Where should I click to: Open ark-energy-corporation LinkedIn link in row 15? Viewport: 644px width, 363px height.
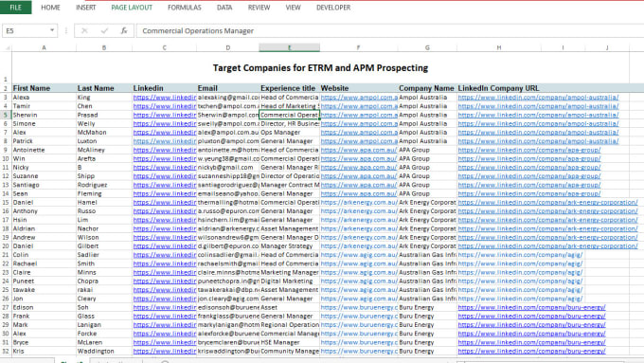[x=548, y=202]
